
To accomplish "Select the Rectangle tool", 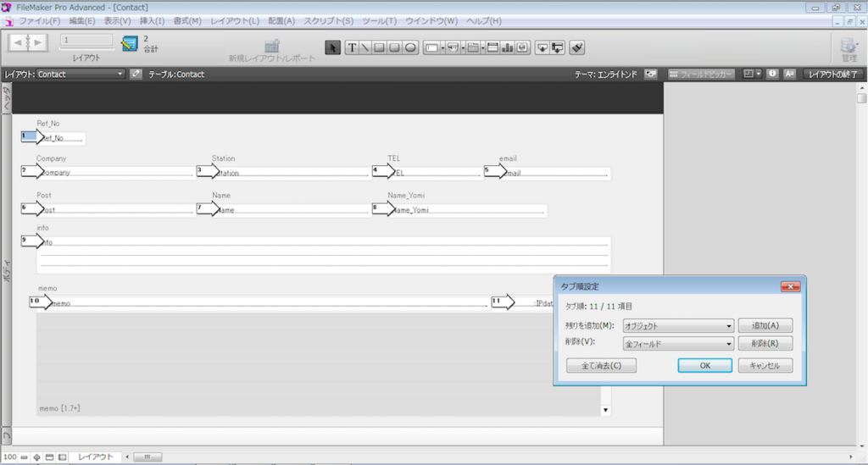I will pyautogui.click(x=380, y=47).
